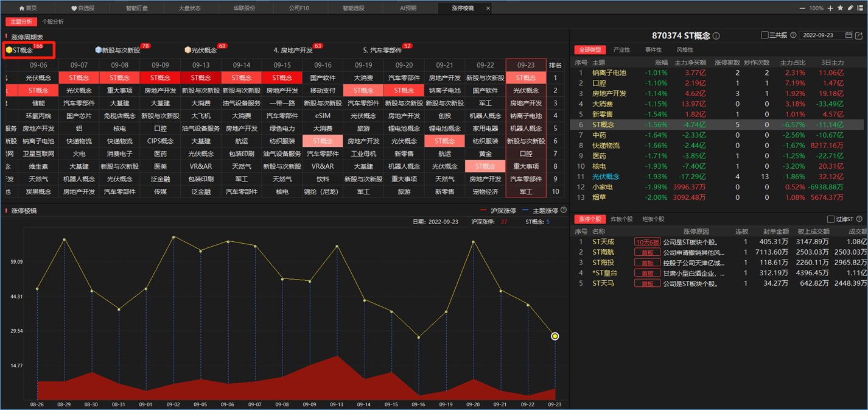
Task: Click the CIPS概念 cell under 09-09
Action: [160, 141]
